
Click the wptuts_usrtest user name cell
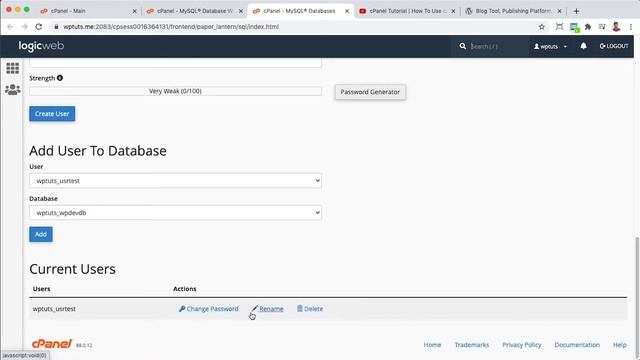tap(54, 309)
